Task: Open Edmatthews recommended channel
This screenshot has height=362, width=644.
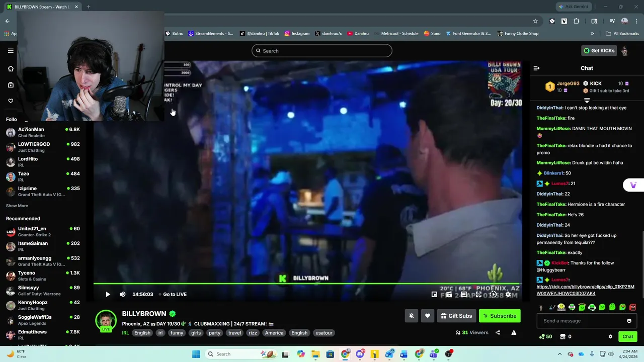Action: [43, 335]
